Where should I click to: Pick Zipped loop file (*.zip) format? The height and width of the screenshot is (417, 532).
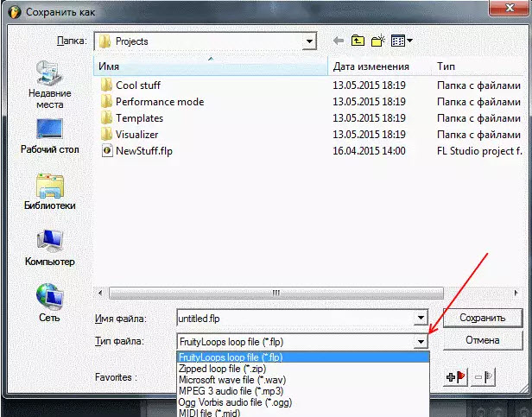(x=220, y=369)
